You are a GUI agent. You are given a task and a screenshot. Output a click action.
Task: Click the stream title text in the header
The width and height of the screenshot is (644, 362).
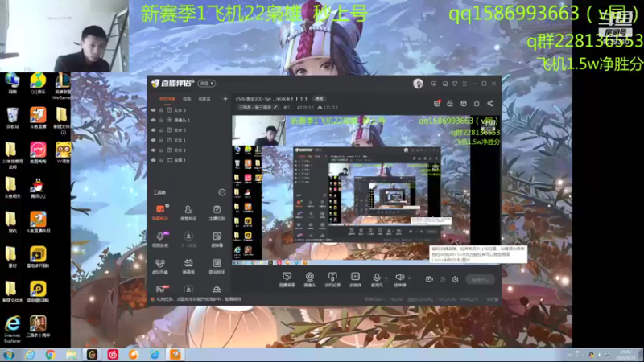click(x=271, y=99)
